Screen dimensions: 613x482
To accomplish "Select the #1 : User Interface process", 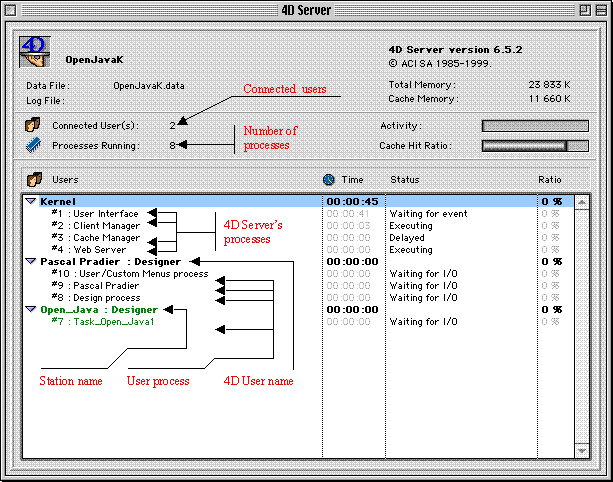I will [x=96, y=214].
